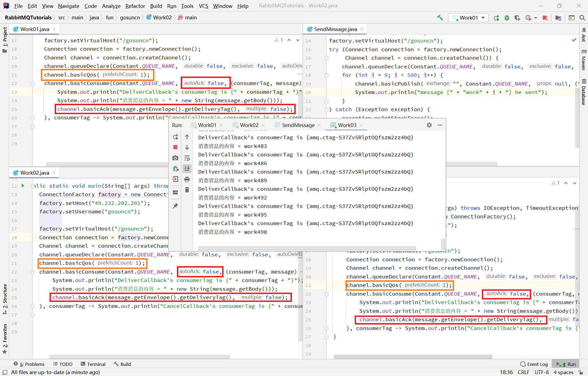This screenshot has height=376, width=588.
Task: Toggle the Ant tool window
Action: click(584, 35)
